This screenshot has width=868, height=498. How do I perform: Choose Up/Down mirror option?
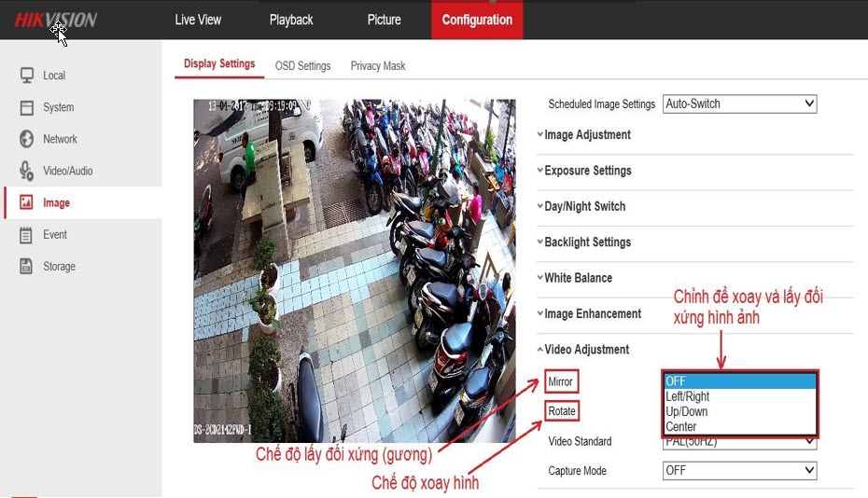pyautogui.click(x=687, y=411)
